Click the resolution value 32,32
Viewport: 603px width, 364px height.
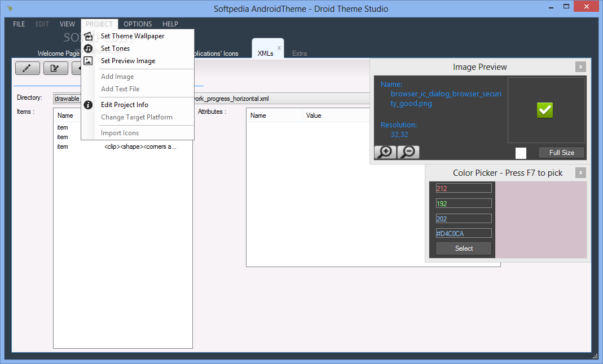pyautogui.click(x=399, y=135)
